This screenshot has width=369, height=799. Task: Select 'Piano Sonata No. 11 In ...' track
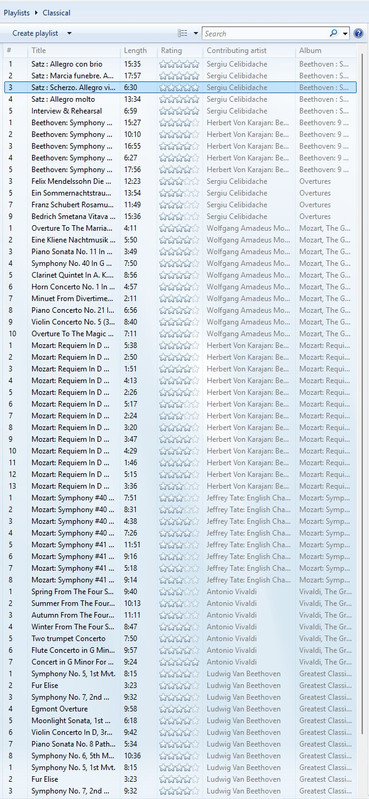click(180, 252)
